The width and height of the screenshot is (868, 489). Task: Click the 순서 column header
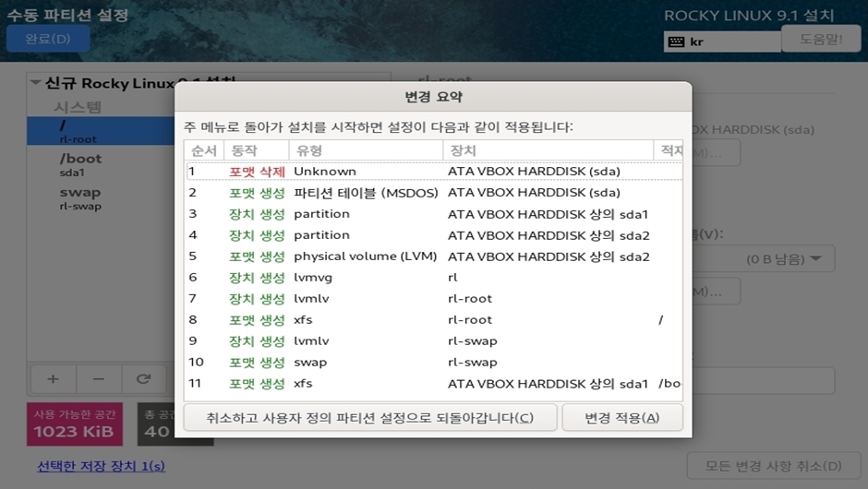coord(204,149)
